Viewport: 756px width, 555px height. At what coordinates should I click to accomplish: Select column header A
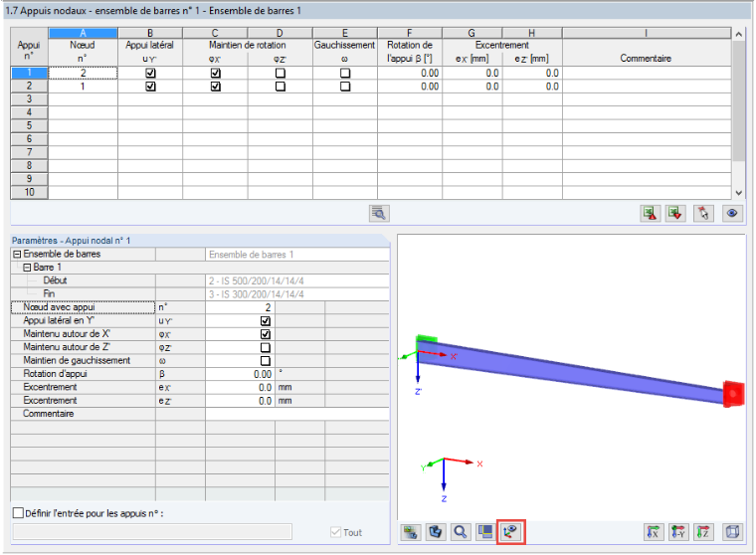coord(83,33)
